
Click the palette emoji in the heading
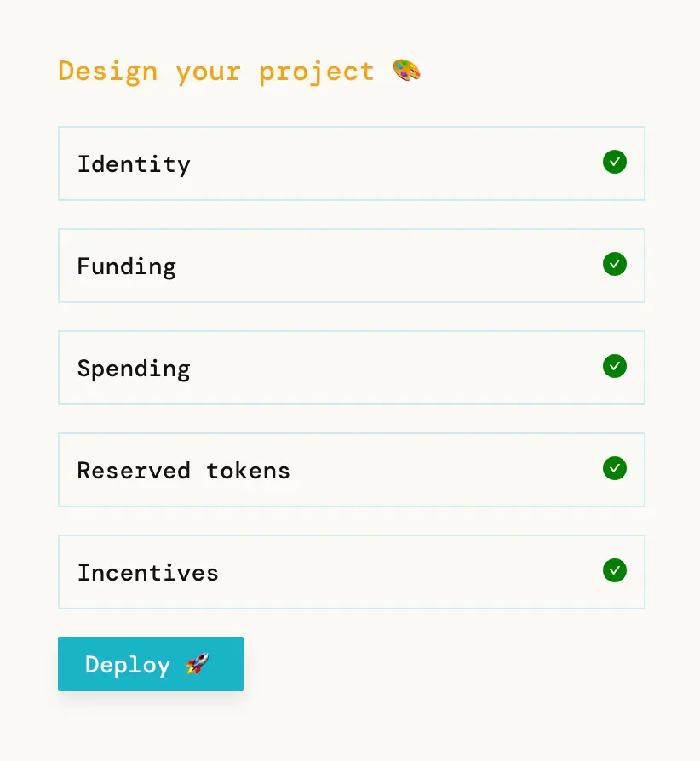pos(407,71)
